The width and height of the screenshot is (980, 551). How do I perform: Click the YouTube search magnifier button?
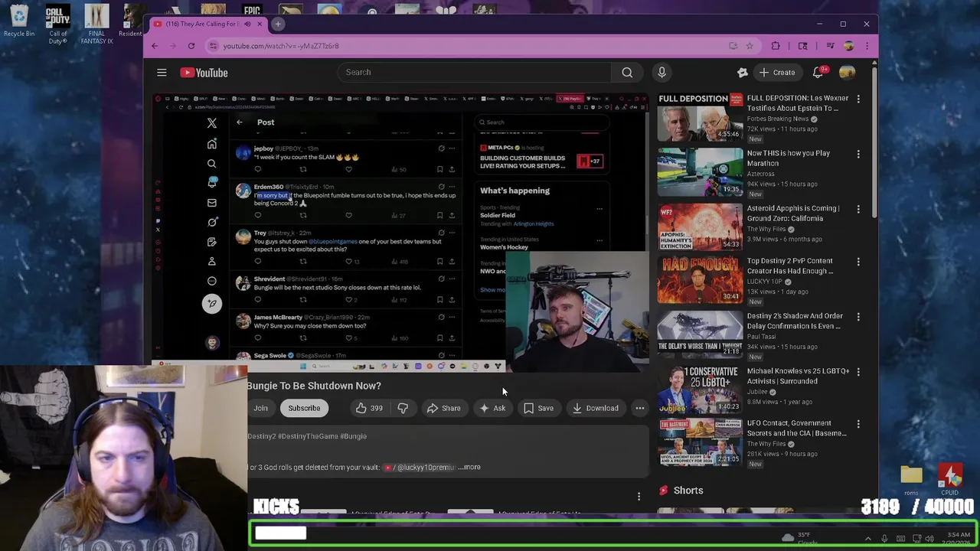pos(627,72)
